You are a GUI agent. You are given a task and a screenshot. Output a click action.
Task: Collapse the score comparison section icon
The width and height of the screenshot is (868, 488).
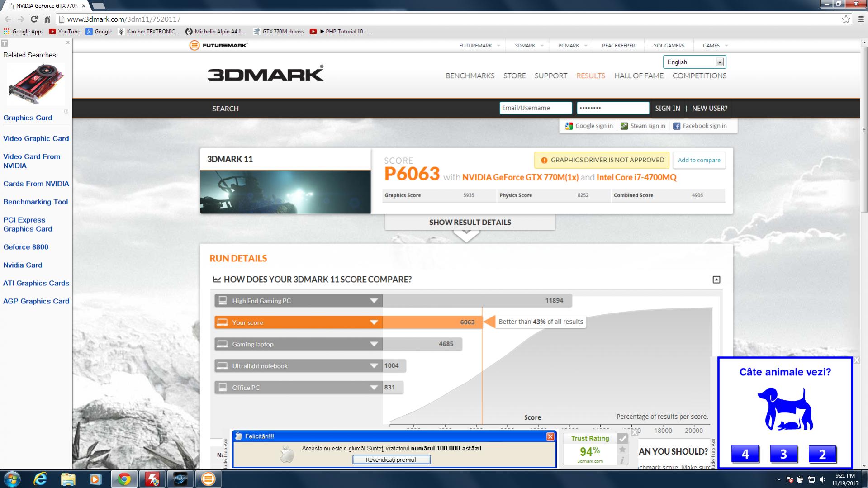716,280
